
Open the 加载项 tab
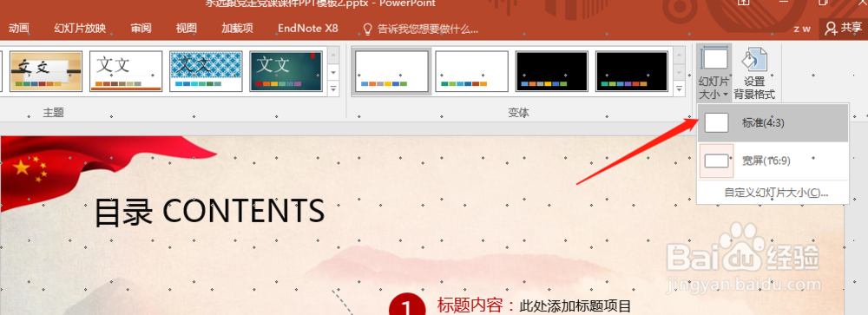click(237, 29)
